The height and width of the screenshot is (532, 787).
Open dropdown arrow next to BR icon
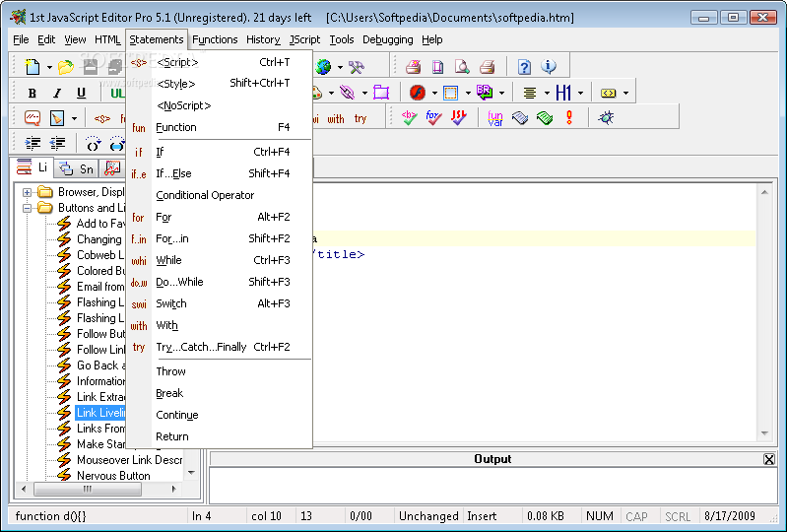[x=501, y=94]
